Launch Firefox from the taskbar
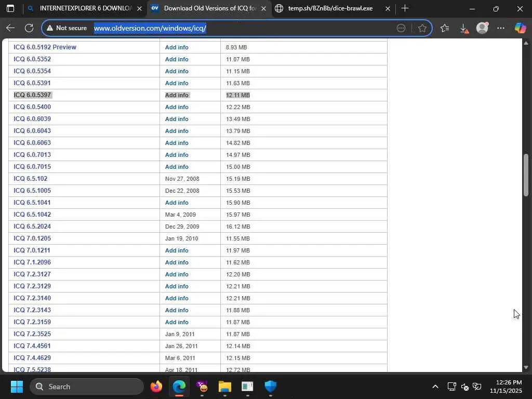 pos(156,387)
